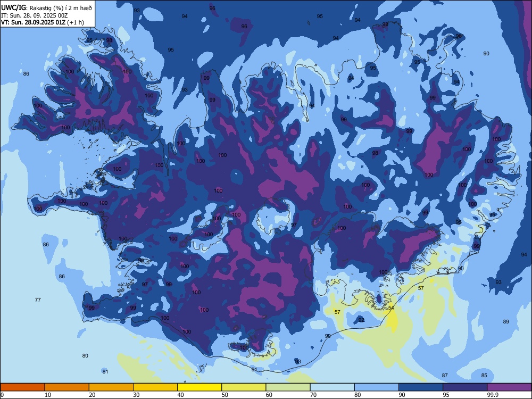Click the '91' humidity value on the map
The height and width of the screenshot is (399, 532).
tap(254, 369)
